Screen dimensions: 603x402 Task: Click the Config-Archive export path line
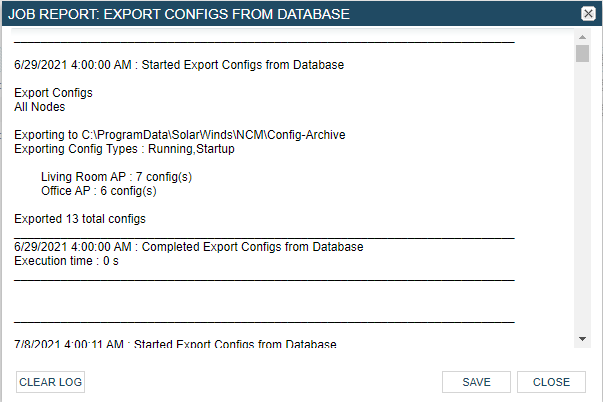[180, 134]
